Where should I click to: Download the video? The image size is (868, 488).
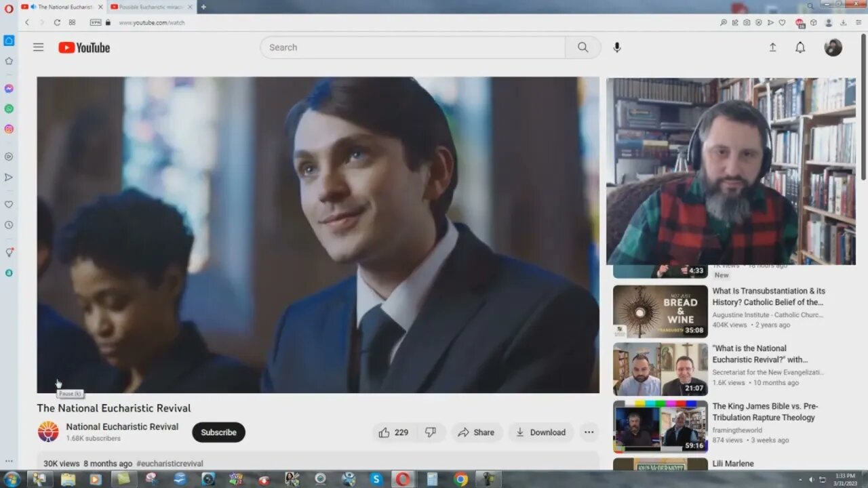[540, 432]
